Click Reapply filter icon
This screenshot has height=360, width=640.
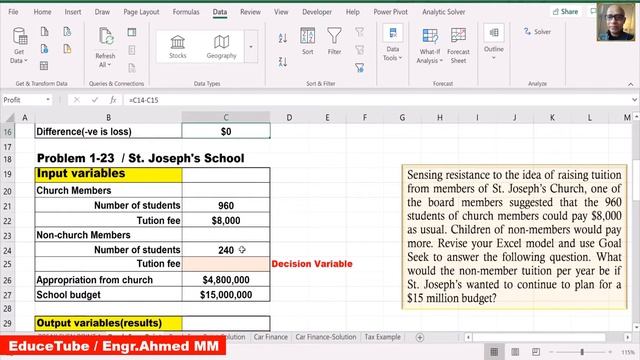360,50
